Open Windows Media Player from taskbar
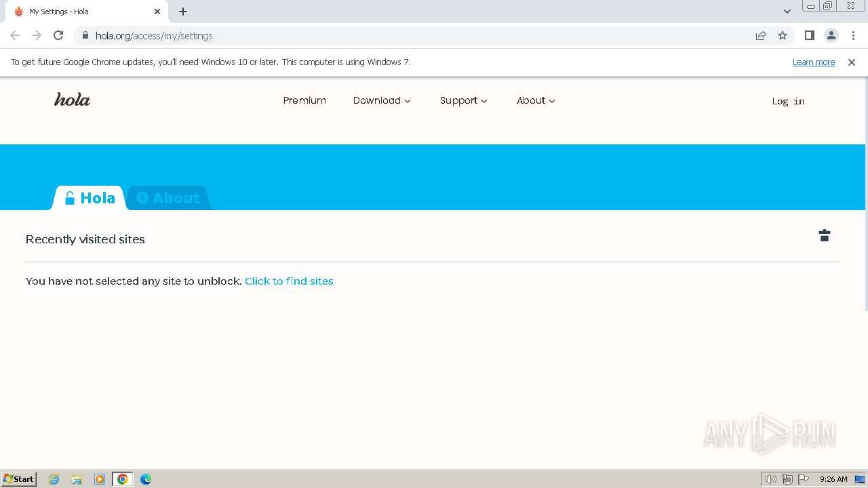 [100, 479]
